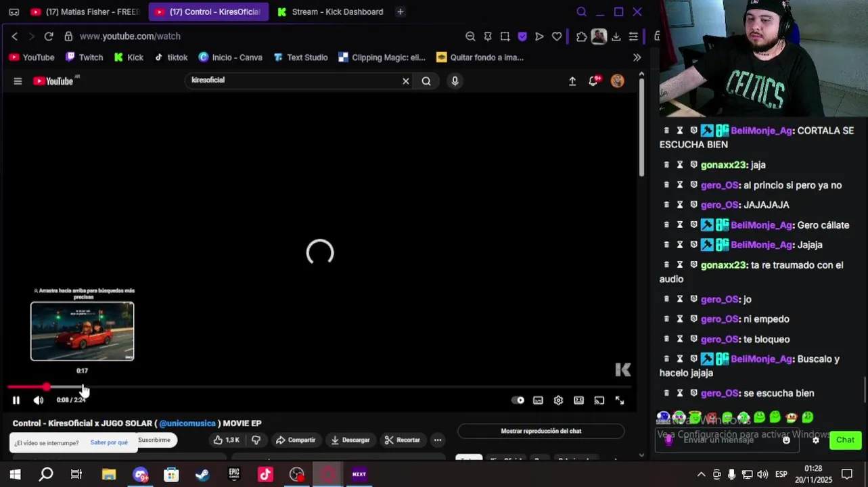The width and height of the screenshot is (868, 487).
Task: Go back in the browser
Action: [14, 37]
